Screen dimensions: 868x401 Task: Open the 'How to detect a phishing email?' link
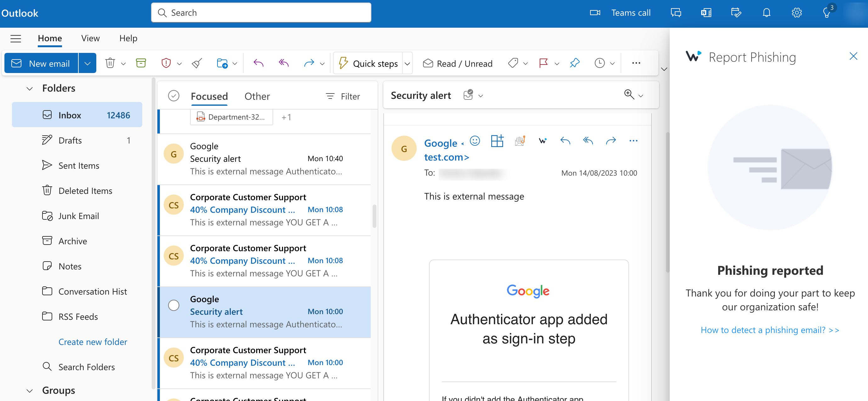tap(769, 330)
